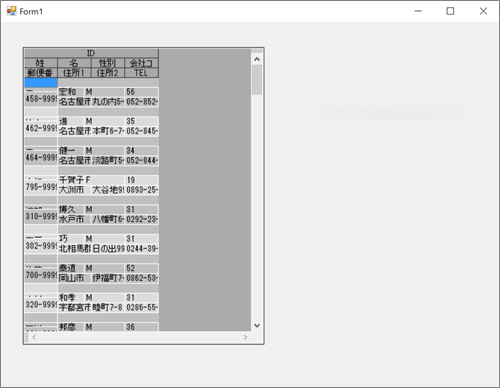This screenshot has height=388, width=500.
Task: Click the vertical scrollbar thumb
Action: point(257,80)
